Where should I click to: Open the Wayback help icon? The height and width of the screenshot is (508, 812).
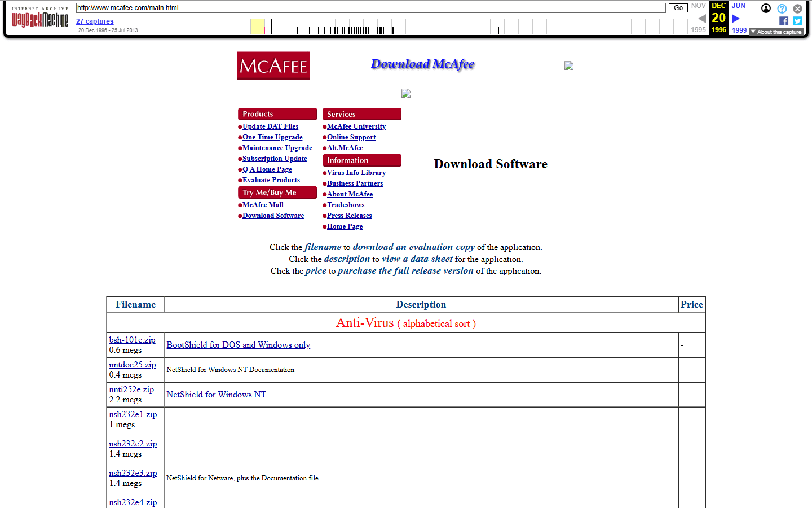[x=782, y=8]
